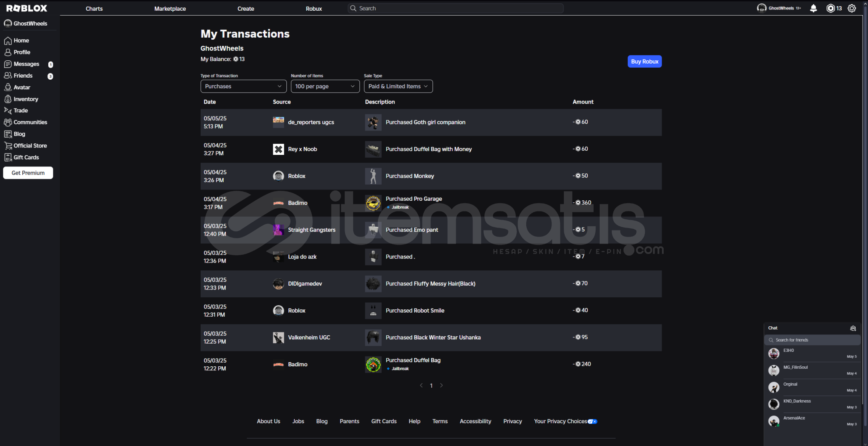Viewport: 868px width, 446px height.
Task: Open the chat friends group icon
Action: pos(853,328)
